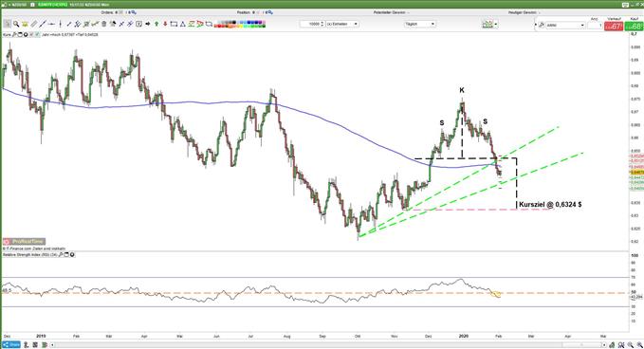Choose the rectangle drawing tool
The height and width of the screenshot is (349, 644).
(174, 24)
